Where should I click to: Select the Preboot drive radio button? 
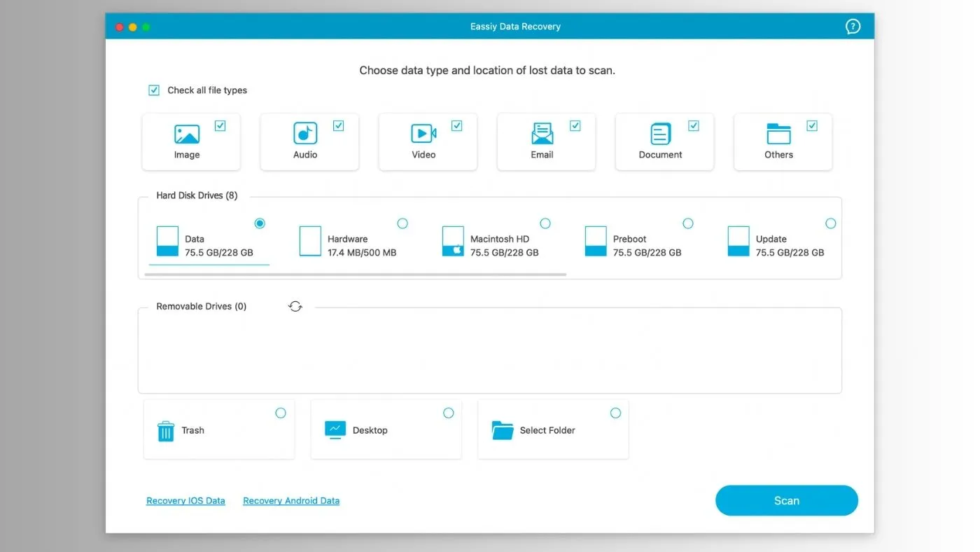[x=688, y=223]
